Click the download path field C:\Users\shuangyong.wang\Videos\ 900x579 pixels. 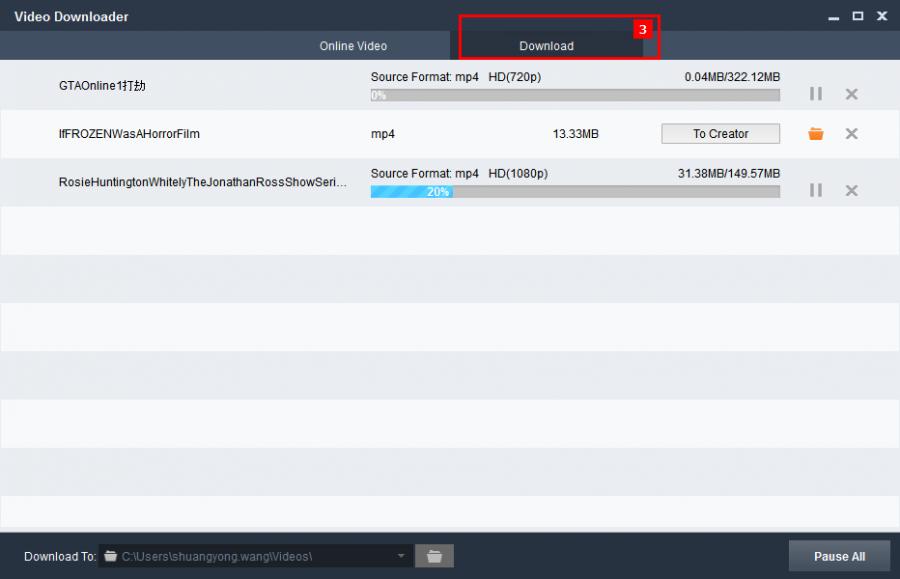click(255, 556)
